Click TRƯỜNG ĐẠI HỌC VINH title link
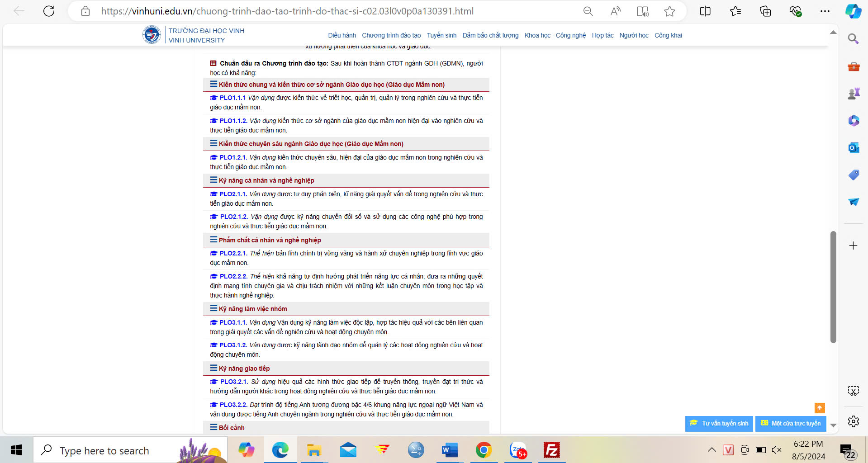Image resolution: width=868 pixels, height=463 pixels. pyautogui.click(x=206, y=31)
